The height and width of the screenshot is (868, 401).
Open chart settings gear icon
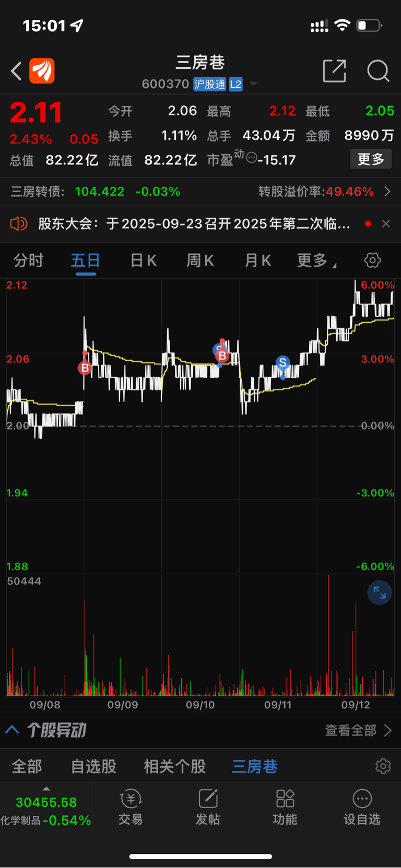click(372, 260)
